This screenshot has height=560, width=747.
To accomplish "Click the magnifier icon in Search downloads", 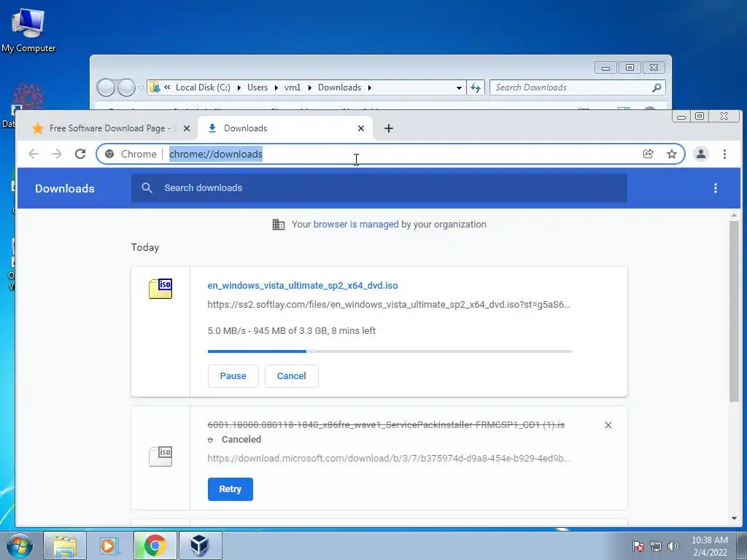I will (x=147, y=188).
